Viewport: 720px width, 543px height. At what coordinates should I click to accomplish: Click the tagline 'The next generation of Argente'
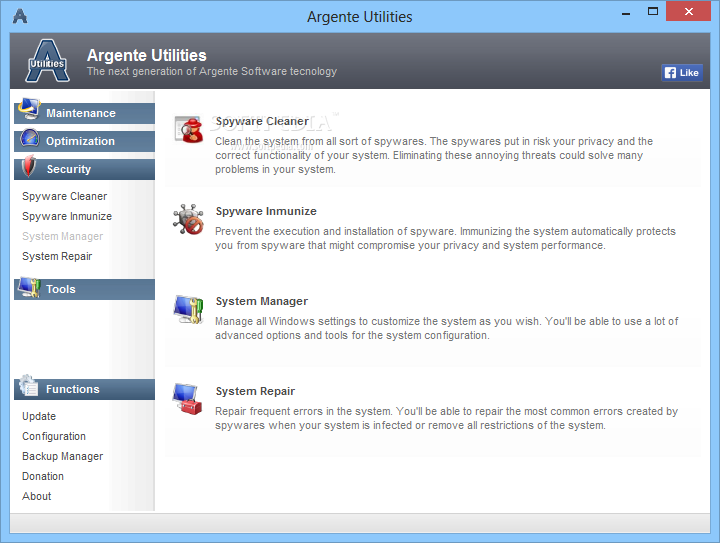[x=212, y=71]
